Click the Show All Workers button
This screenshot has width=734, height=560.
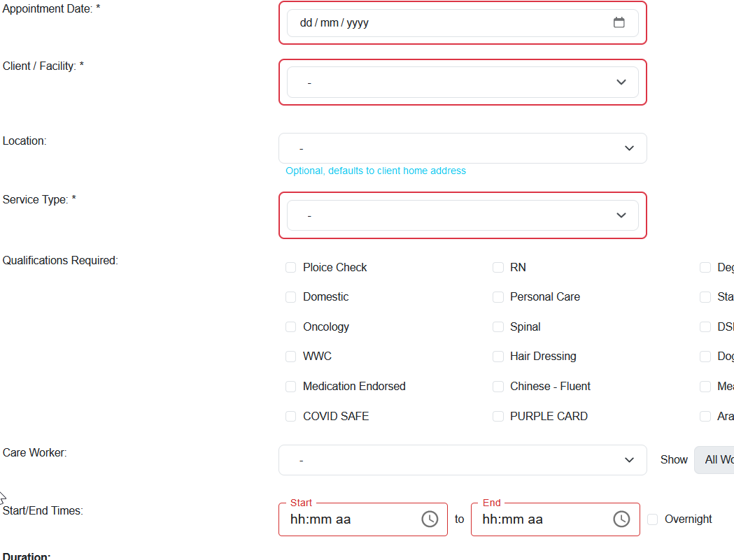point(715,460)
